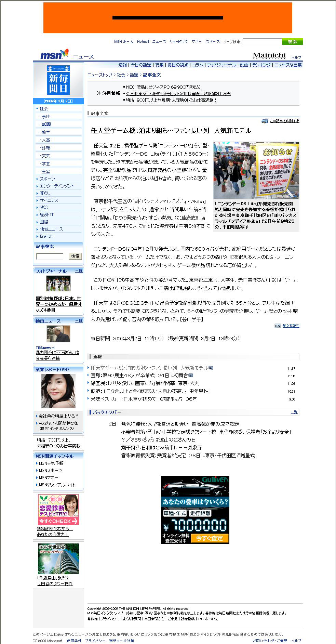Open the Nintendo DS Lite store photo
This screenshot has height=644, width=336.
tap(256, 170)
